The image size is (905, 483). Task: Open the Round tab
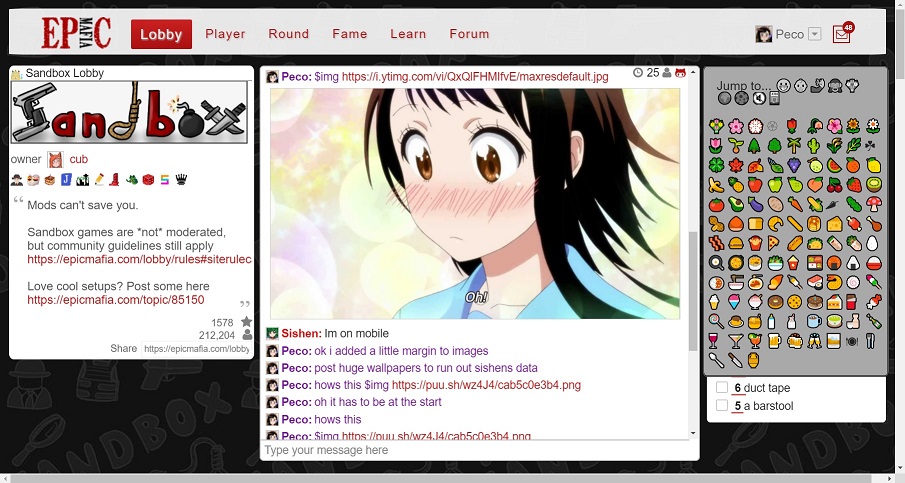click(x=289, y=34)
